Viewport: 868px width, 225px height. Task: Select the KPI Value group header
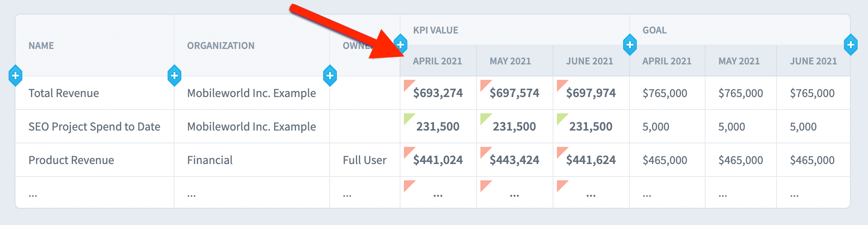[435, 30]
